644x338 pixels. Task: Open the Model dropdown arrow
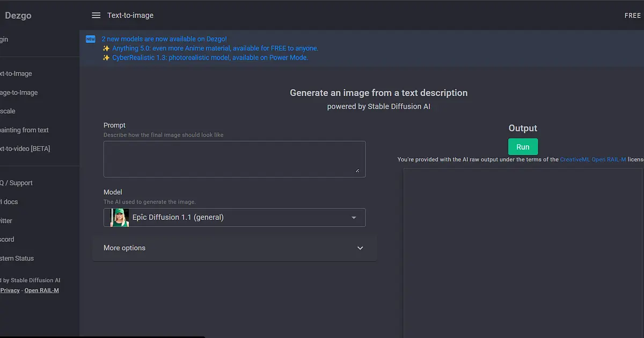(x=354, y=217)
